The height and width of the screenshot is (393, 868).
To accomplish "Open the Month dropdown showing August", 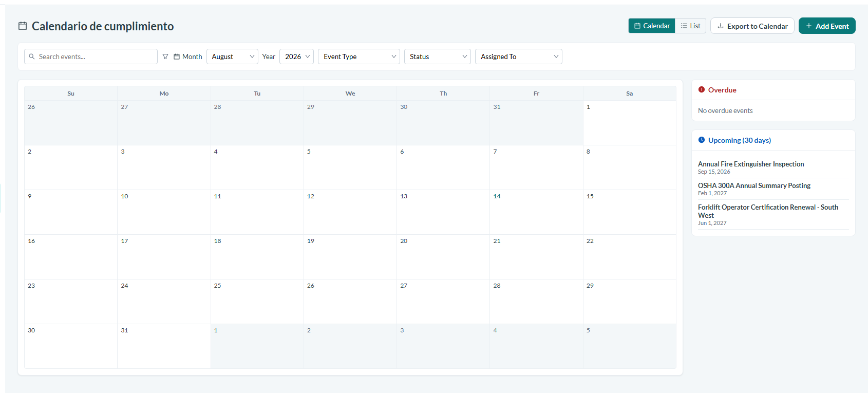I will 232,57.
